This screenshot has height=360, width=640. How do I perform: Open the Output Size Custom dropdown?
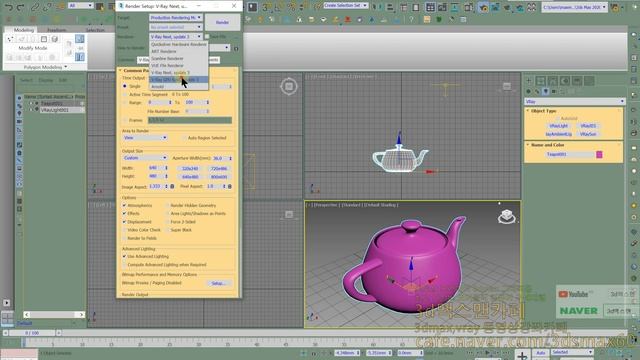(x=144, y=158)
